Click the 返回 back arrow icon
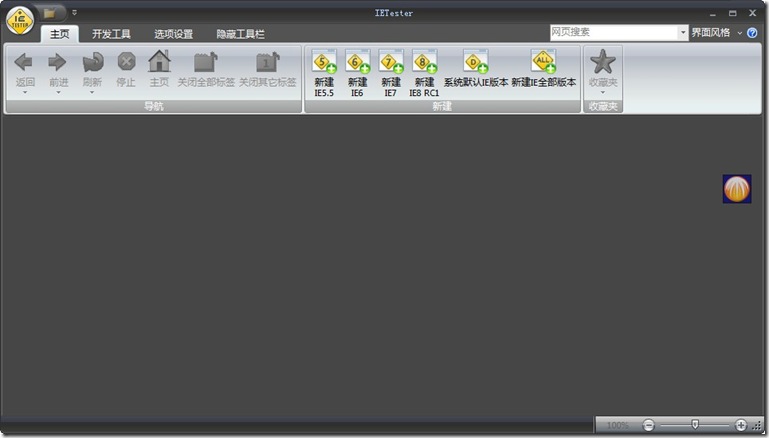The image size is (769, 438). click(24, 62)
